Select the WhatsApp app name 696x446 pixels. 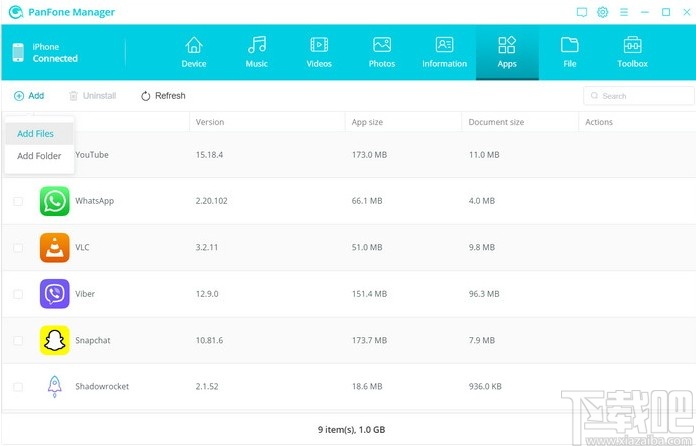point(95,201)
